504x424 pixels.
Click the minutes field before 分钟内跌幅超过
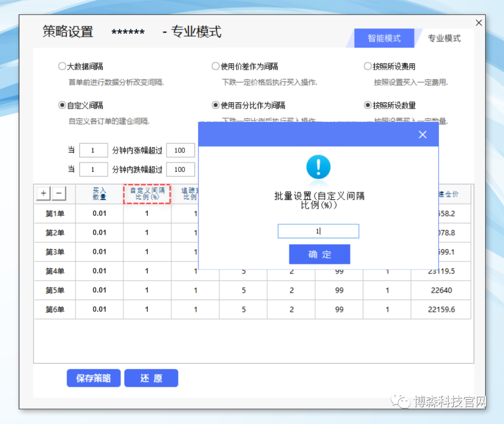point(93,170)
